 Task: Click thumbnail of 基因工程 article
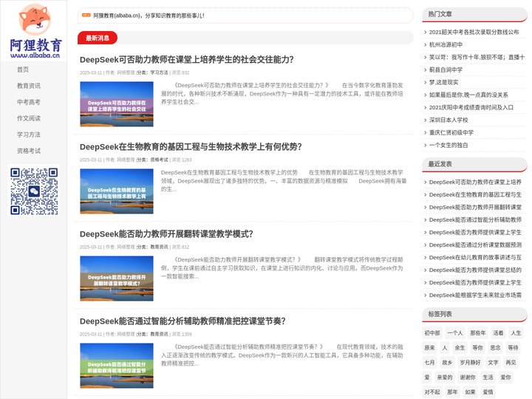point(117,191)
